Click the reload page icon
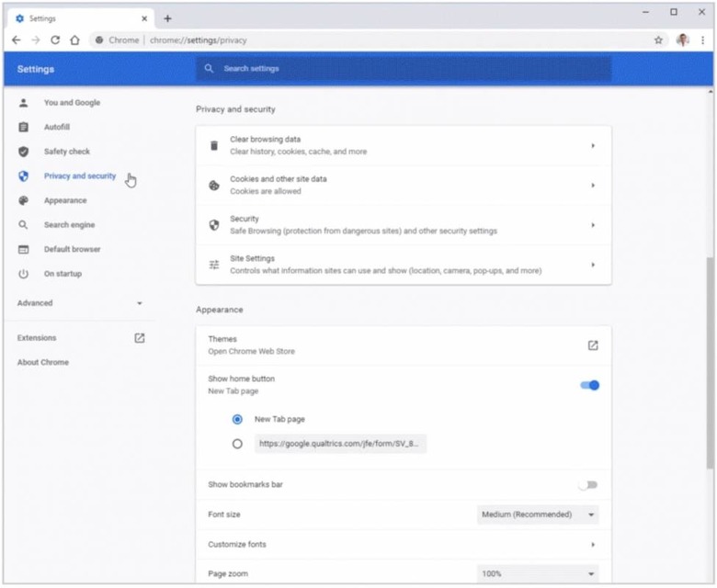The width and height of the screenshot is (717, 588). coord(55,40)
